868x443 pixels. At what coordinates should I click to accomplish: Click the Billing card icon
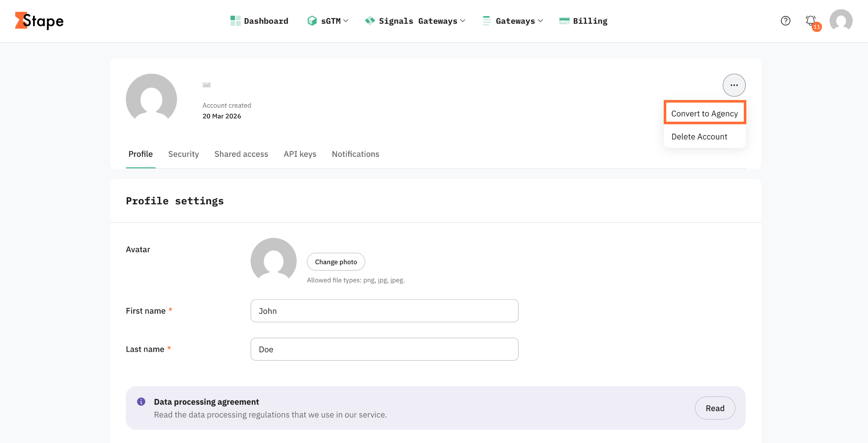click(564, 21)
